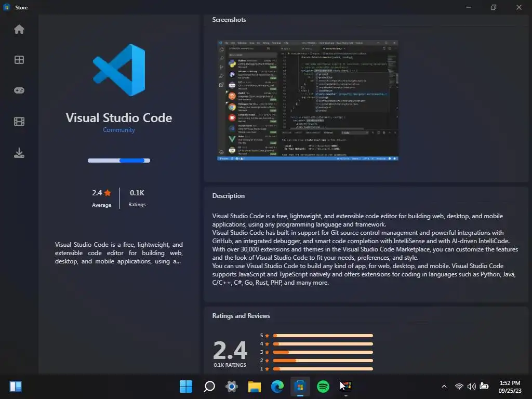Click the installation progress bar
The height and width of the screenshot is (399, 532).
pos(119,161)
